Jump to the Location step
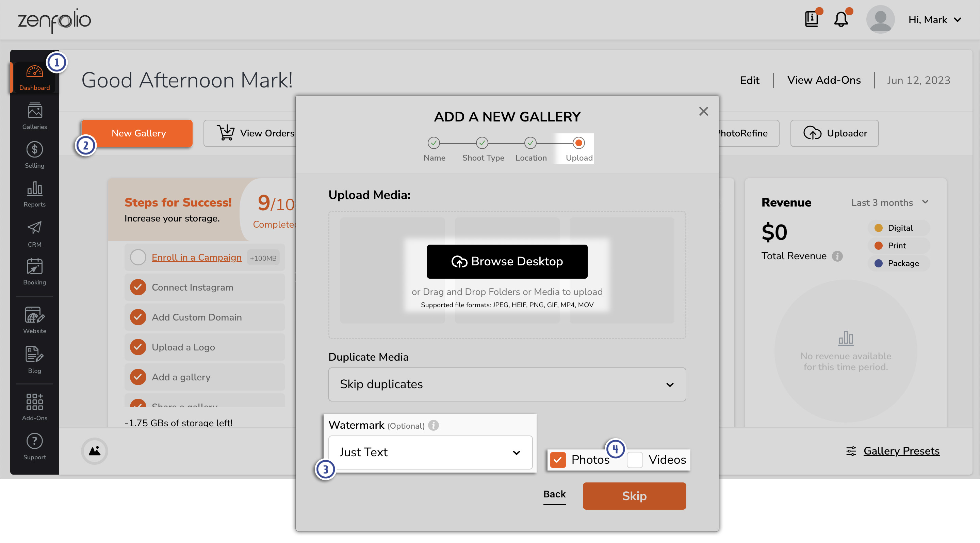This screenshot has width=980, height=543. tap(530, 143)
